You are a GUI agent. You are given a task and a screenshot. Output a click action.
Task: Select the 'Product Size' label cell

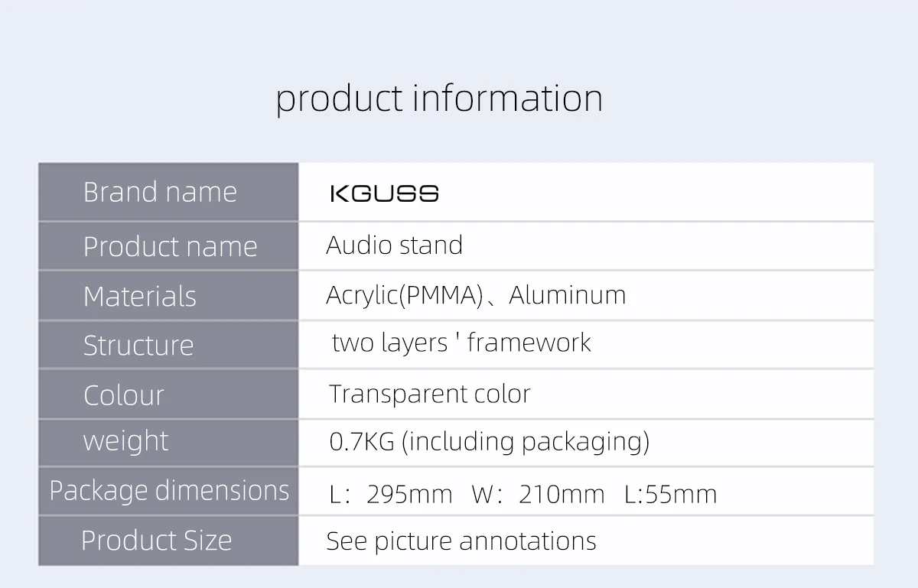click(156, 540)
